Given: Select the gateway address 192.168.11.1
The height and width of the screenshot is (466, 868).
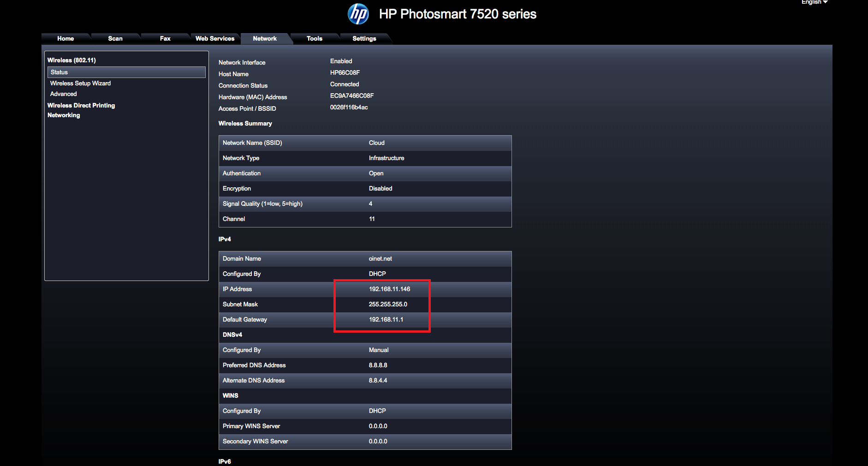Looking at the screenshot, I should 386,320.
